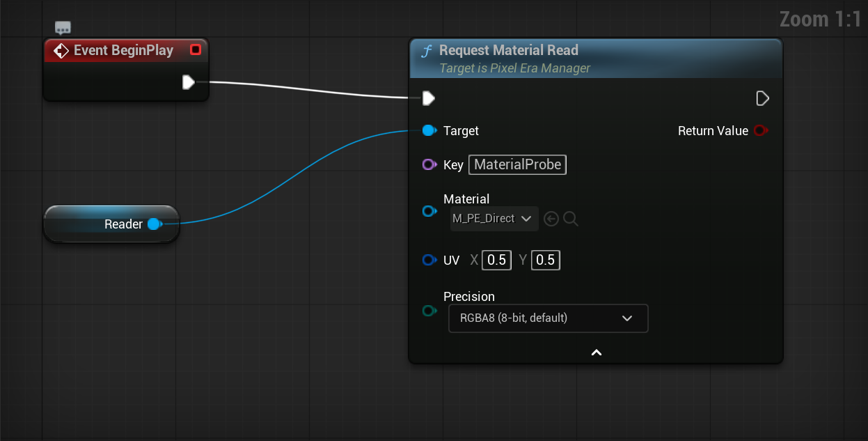Collapse the node's advanced pins with the arrow
Image resolution: width=868 pixels, height=441 pixels.
(596, 353)
